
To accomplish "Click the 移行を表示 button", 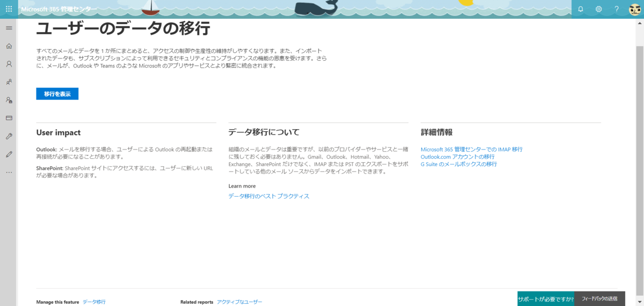I will pos(57,94).
